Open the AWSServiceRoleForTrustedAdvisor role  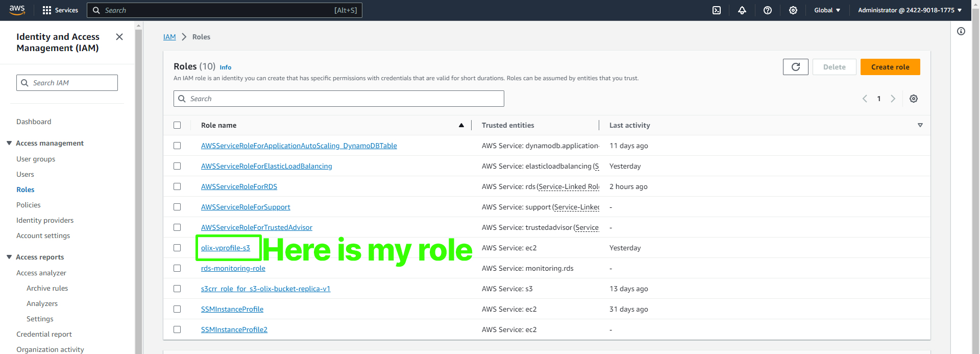click(257, 227)
